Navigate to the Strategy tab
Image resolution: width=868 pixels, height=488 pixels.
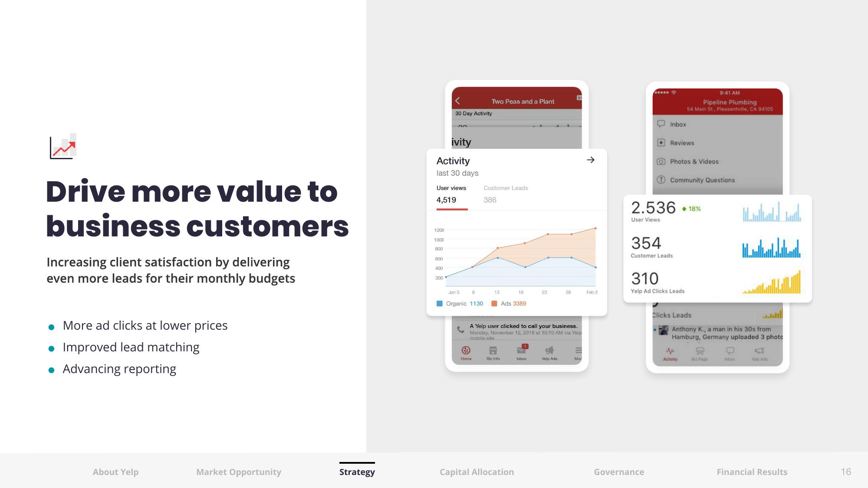(x=356, y=472)
